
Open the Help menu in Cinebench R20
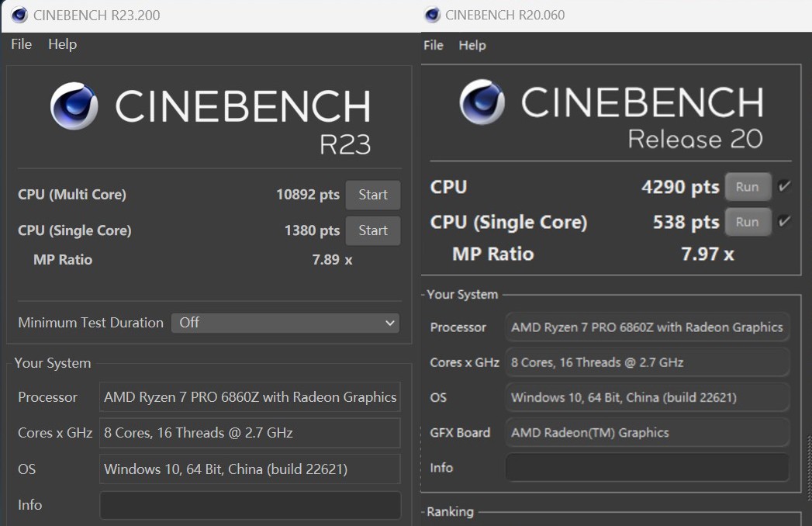[x=472, y=45]
